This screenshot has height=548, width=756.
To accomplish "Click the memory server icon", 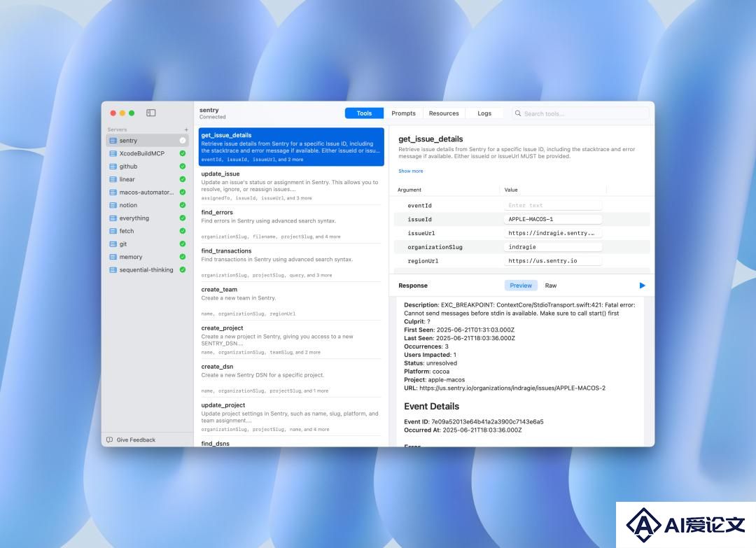I will 113,257.
